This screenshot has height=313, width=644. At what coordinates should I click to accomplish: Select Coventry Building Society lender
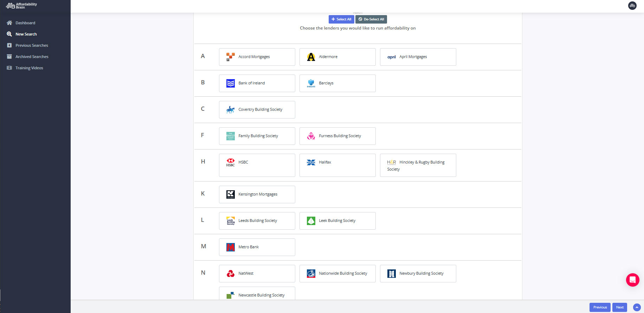point(257,110)
